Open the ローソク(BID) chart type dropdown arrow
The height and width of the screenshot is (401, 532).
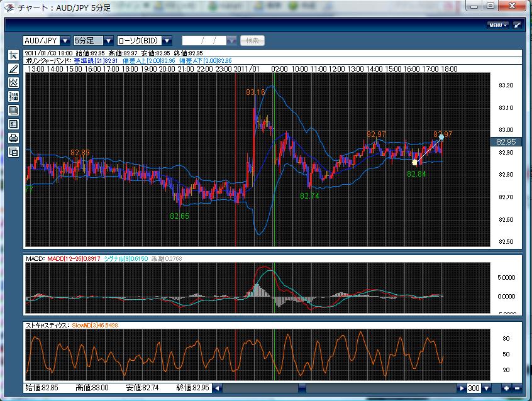point(167,41)
